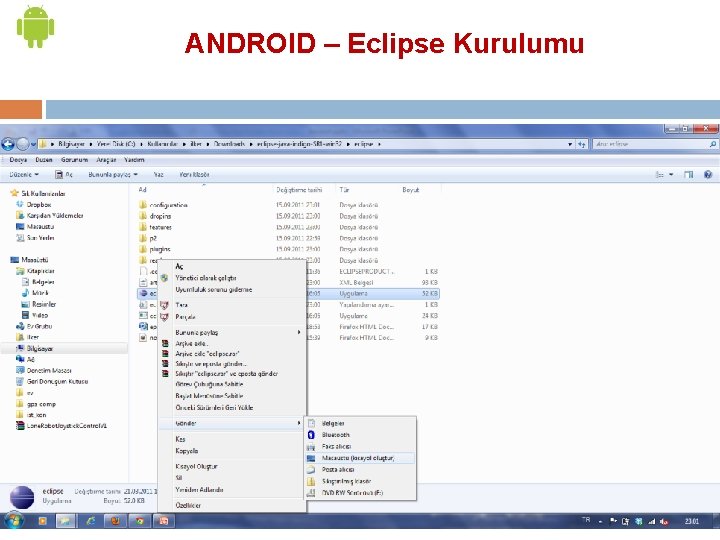Open the Yardım menu
720x540 pixels.
coord(134,160)
